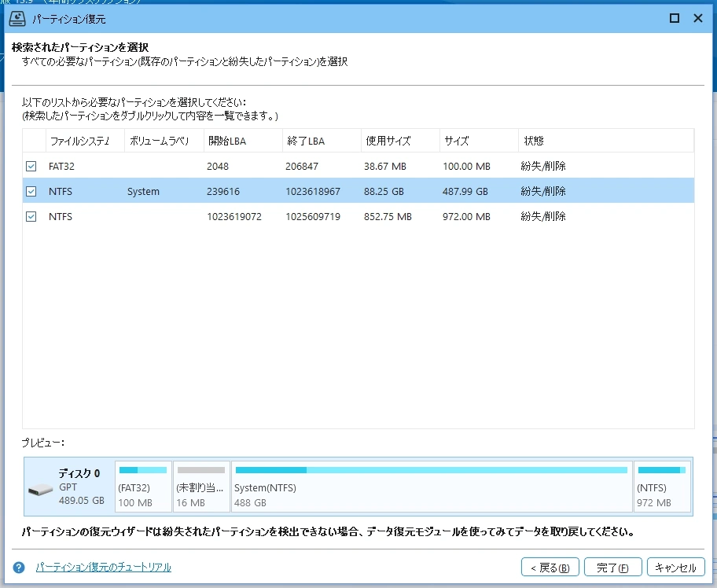Click size value 487.99 GB
Screen dimensions: 717x588
pyautogui.click(x=465, y=192)
